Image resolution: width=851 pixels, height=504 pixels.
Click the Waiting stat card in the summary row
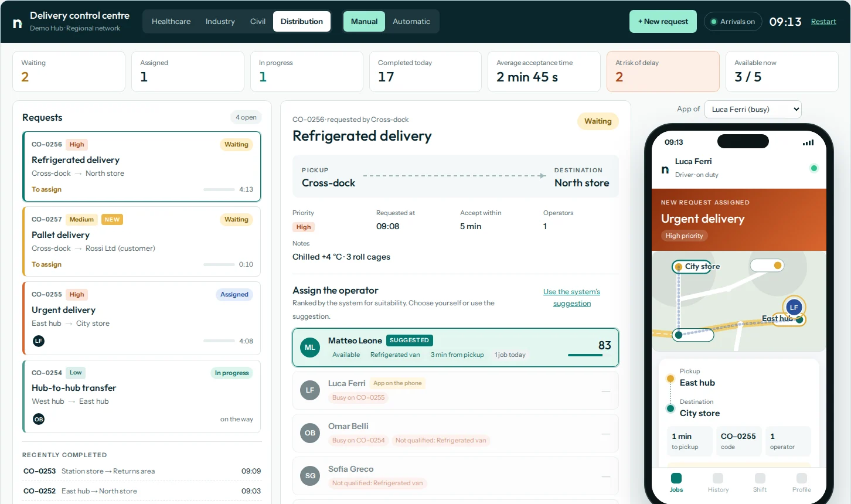click(69, 71)
